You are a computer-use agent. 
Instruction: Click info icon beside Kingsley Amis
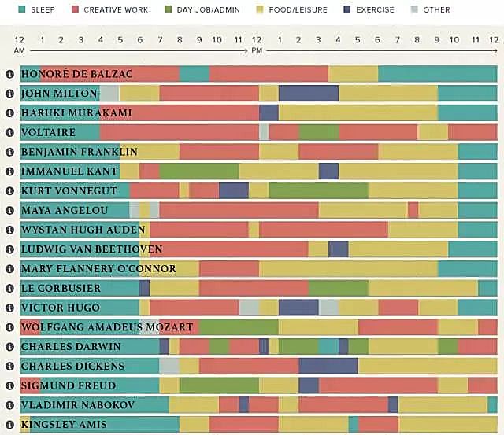point(9,425)
